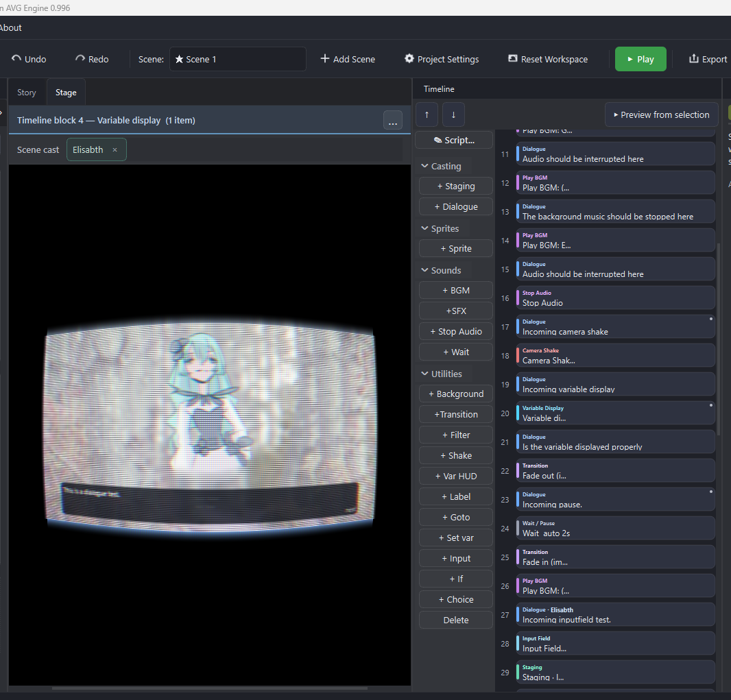Add an If block
This screenshot has width=731, height=700.
click(x=456, y=579)
